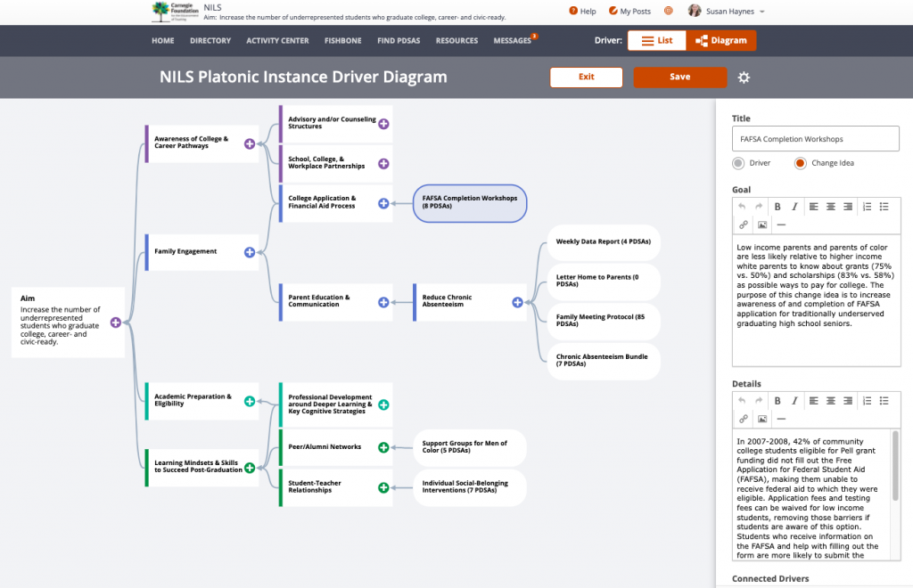Click plus on School, College, & Workplace Partnerships
The image size is (913, 588).
(x=383, y=163)
